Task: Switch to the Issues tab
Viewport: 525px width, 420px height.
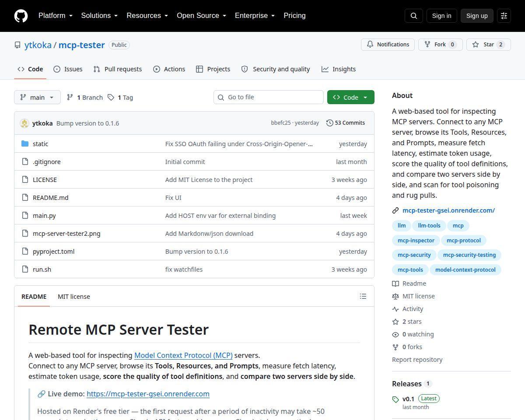Action: pyautogui.click(x=68, y=69)
